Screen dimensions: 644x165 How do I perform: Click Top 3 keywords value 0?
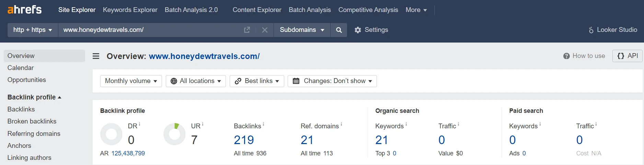click(x=394, y=153)
